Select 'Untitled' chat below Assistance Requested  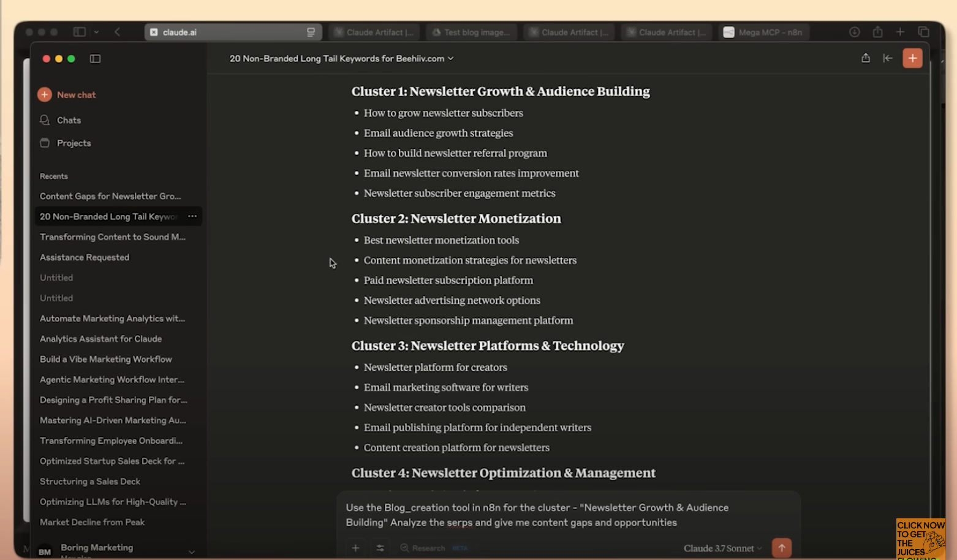coord(56,278)
